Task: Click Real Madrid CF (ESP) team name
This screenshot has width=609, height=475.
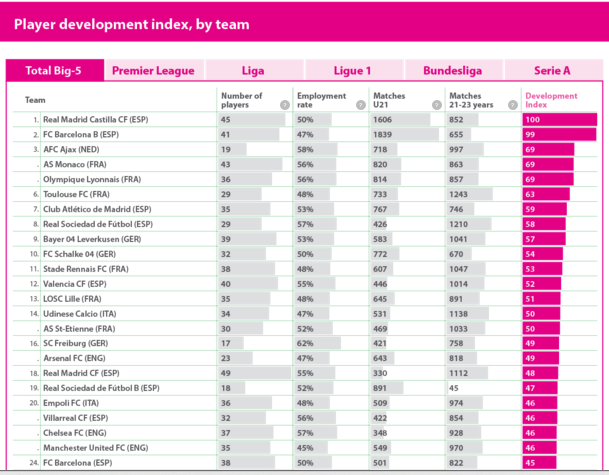Action: (81, 373)
